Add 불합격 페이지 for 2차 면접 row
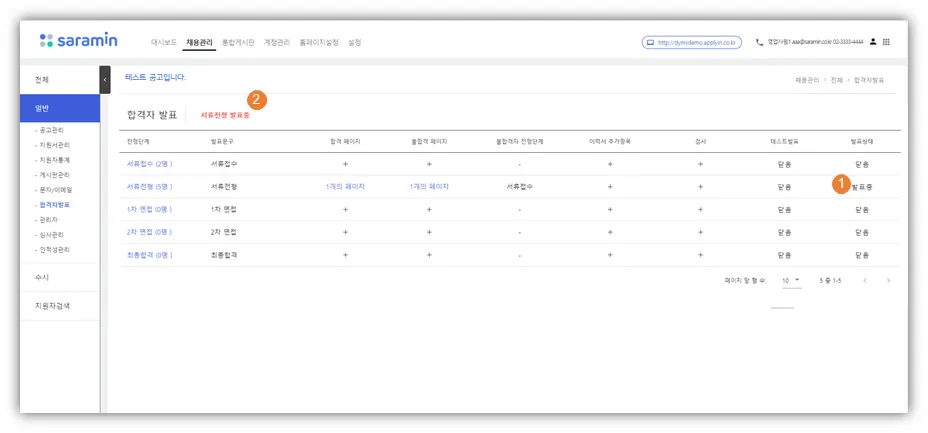928x433 pixels. pyautogui.click(x=429, y=232)
